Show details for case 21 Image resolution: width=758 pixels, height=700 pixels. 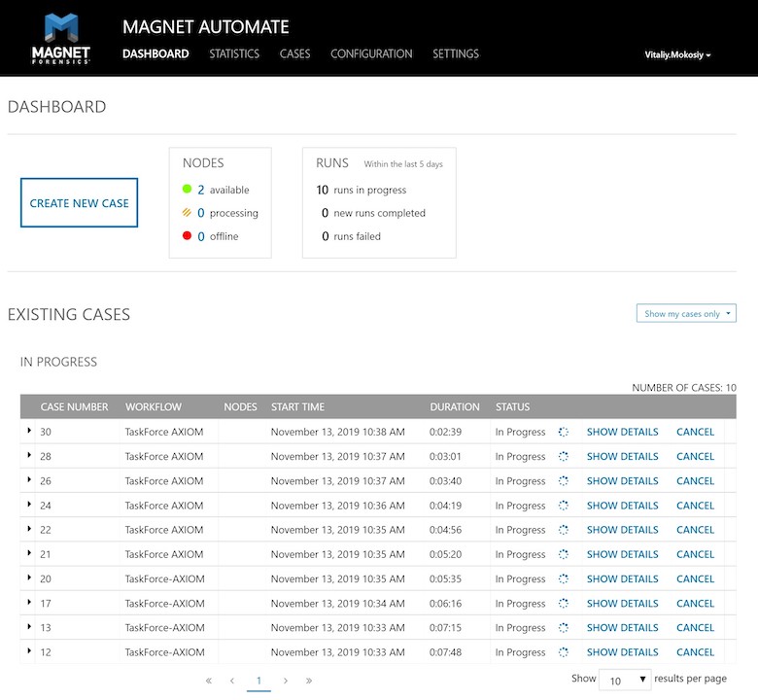(x=623, y=554)
